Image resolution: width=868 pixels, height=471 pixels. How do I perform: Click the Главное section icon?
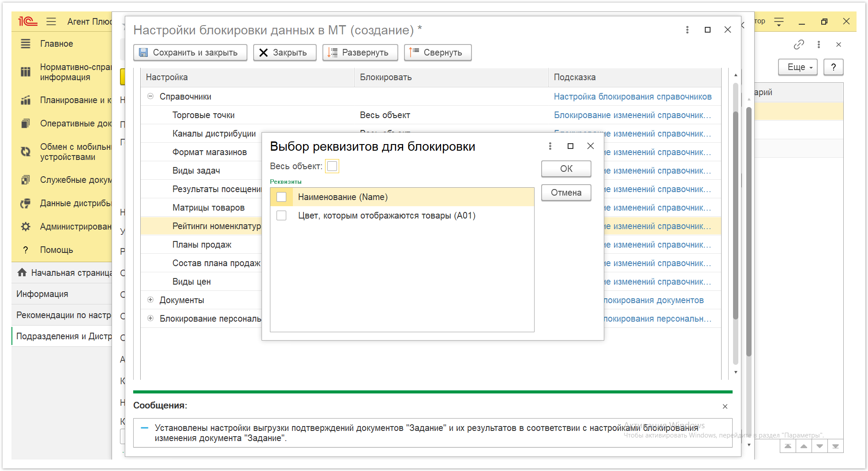coord(26,44)
